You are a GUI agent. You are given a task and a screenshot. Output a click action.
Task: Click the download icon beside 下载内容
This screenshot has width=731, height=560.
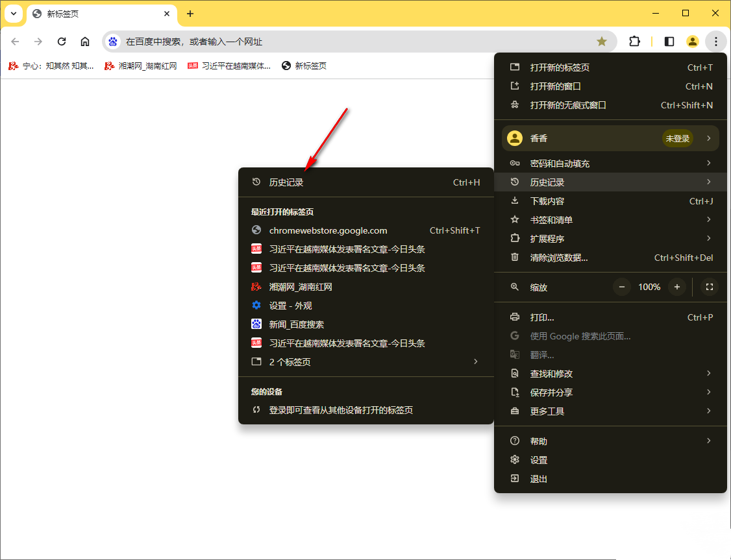click(515, 201)
